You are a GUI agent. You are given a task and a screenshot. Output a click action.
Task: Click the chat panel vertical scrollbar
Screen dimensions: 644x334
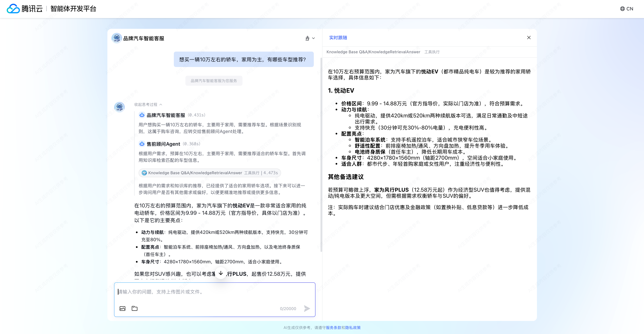[321, 155]
